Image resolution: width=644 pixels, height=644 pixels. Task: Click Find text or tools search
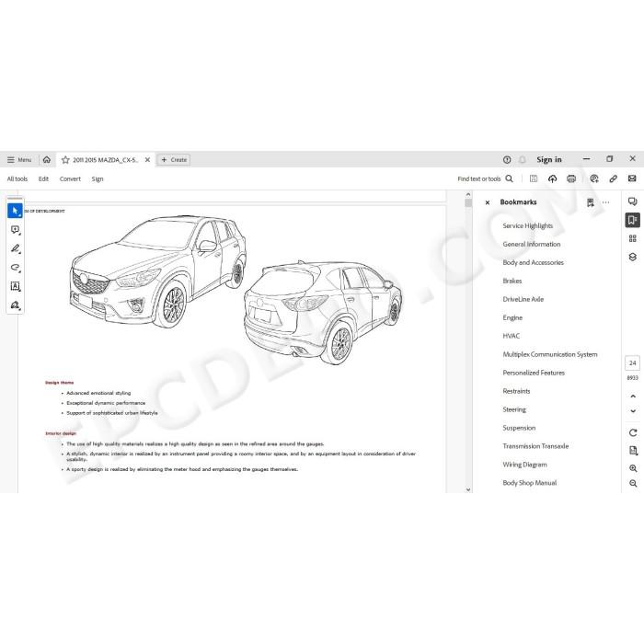point(485,178)
